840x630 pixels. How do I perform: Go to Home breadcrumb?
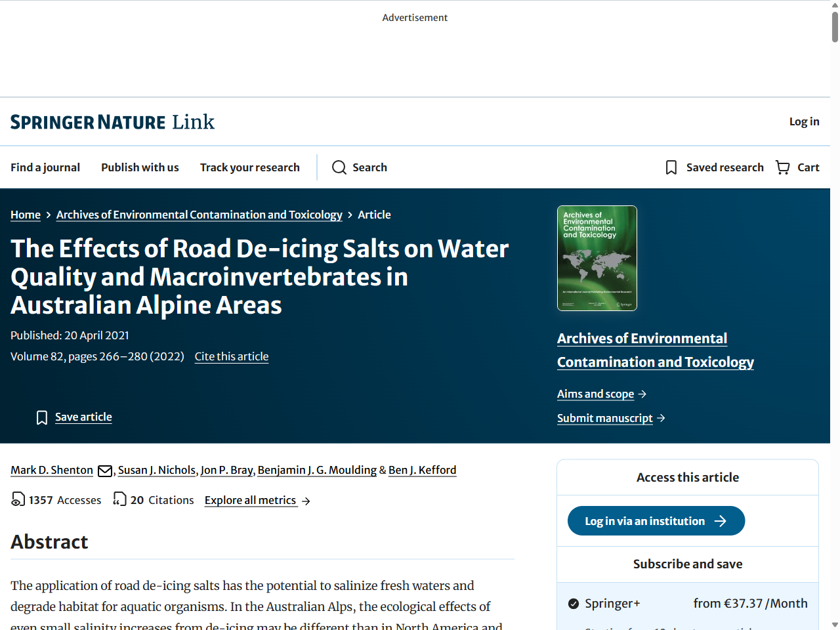coord(26,215)
